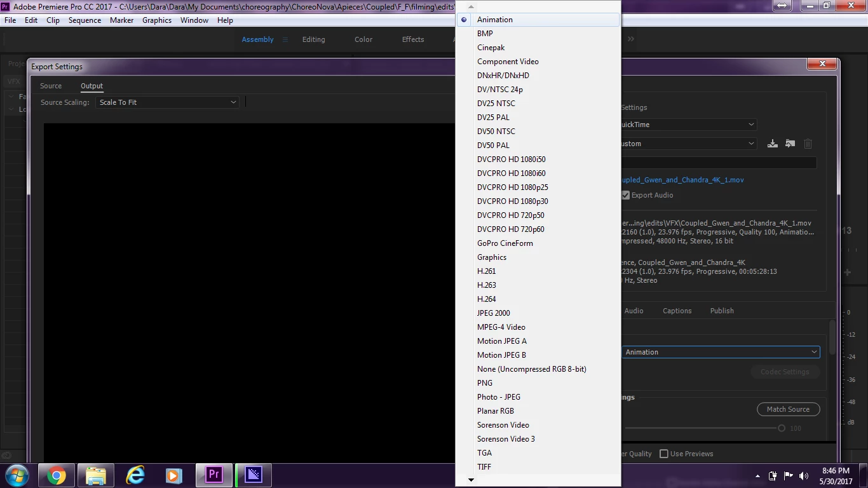The width and height of the screenshot is (868, 488).
Task: Click the Premiere Pro title bar icon
Action: (5, 6)
